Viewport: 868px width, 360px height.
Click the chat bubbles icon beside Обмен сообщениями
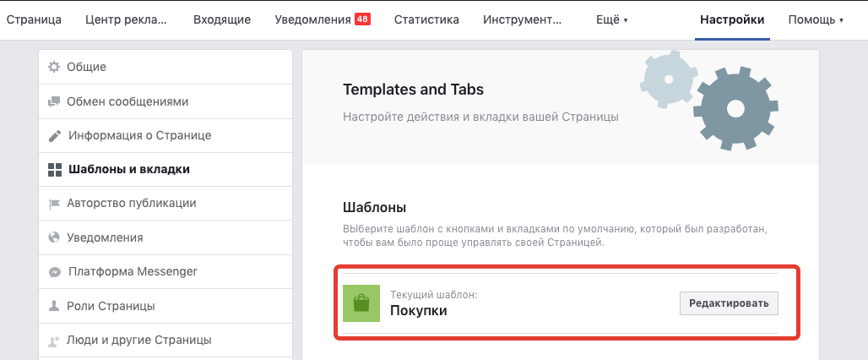(54, 101)
